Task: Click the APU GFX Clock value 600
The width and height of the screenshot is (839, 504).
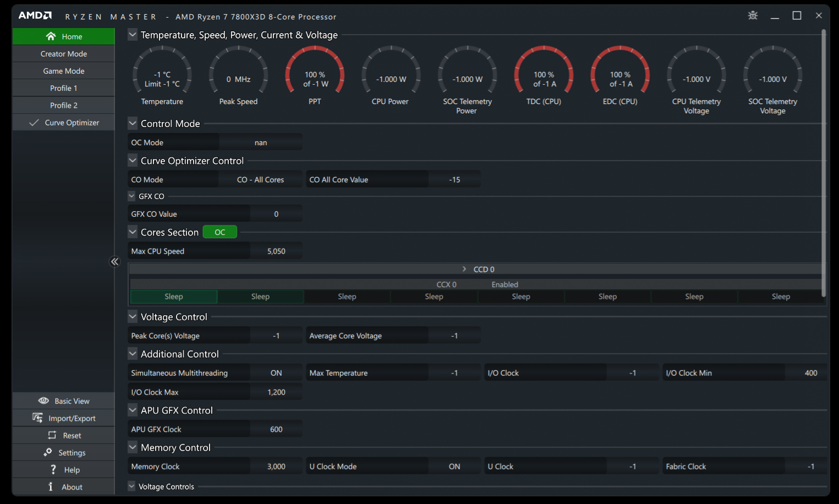Action: pyautogui.click(x=276, y=429)
